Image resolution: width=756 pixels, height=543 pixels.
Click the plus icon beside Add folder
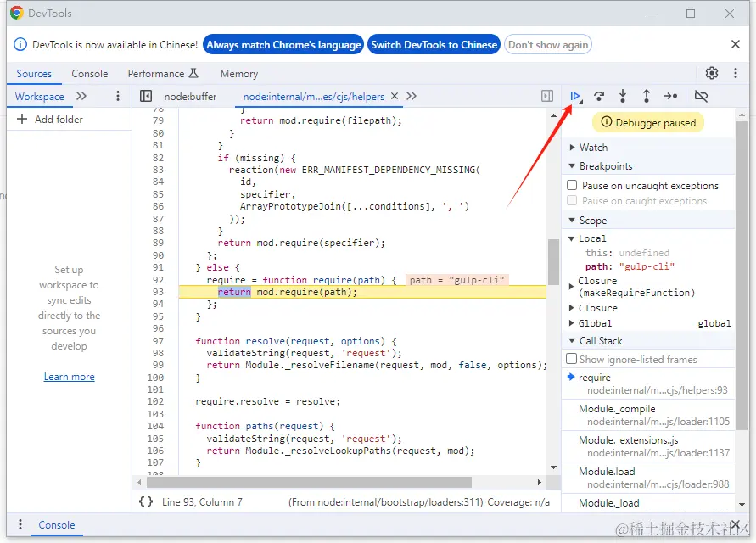(22, 119)
